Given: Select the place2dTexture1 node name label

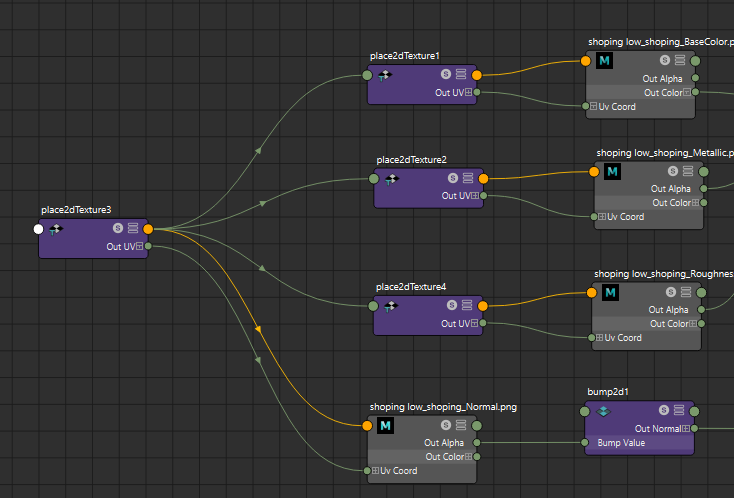Looking at the screenshot, I should pos(405,56).
